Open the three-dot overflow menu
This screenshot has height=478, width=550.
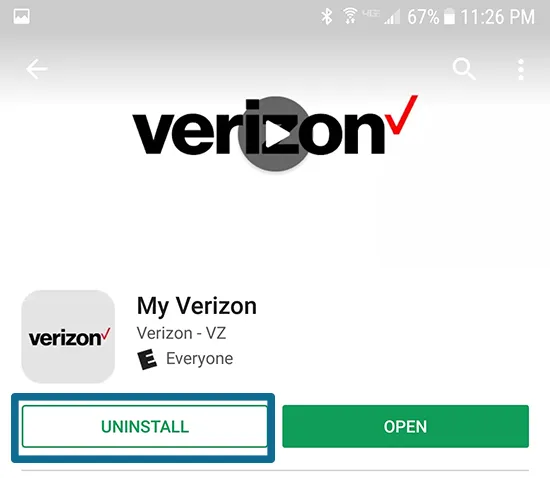(521, 69)
